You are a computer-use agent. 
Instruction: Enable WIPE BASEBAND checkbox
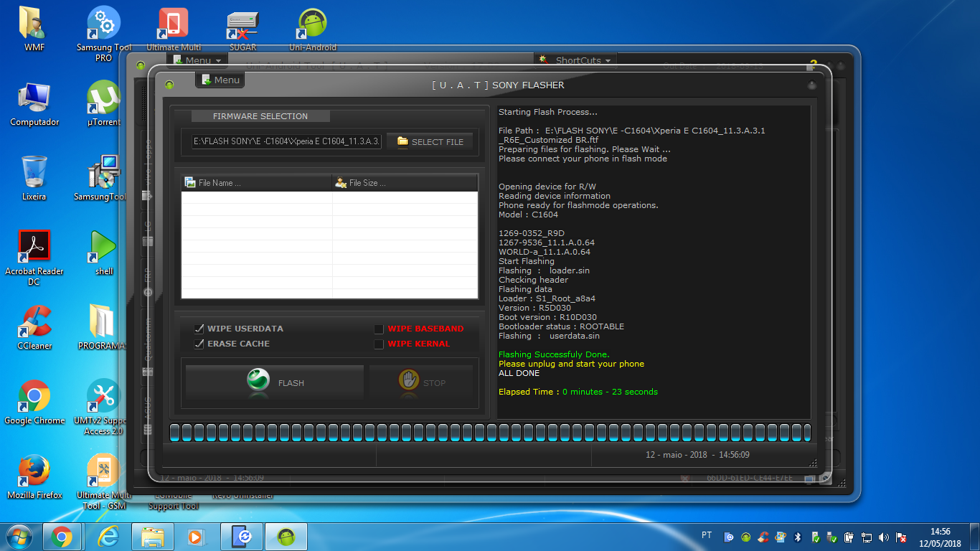coord(379,329)
